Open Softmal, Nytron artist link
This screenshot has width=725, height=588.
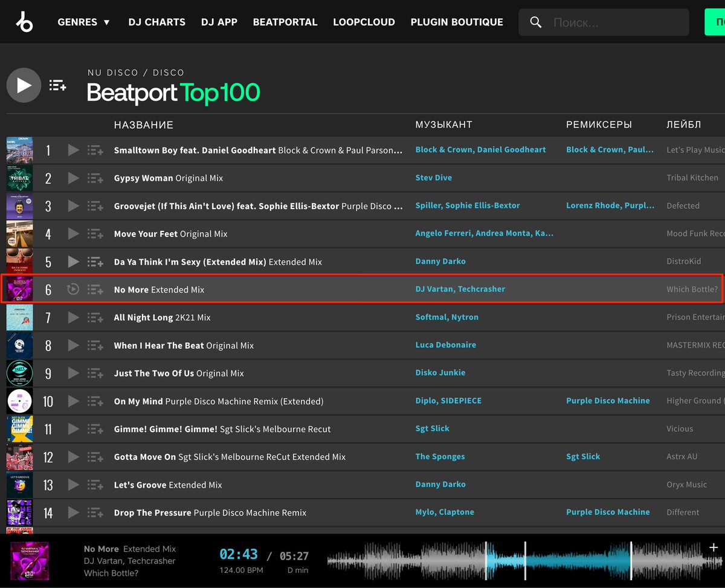447,317
